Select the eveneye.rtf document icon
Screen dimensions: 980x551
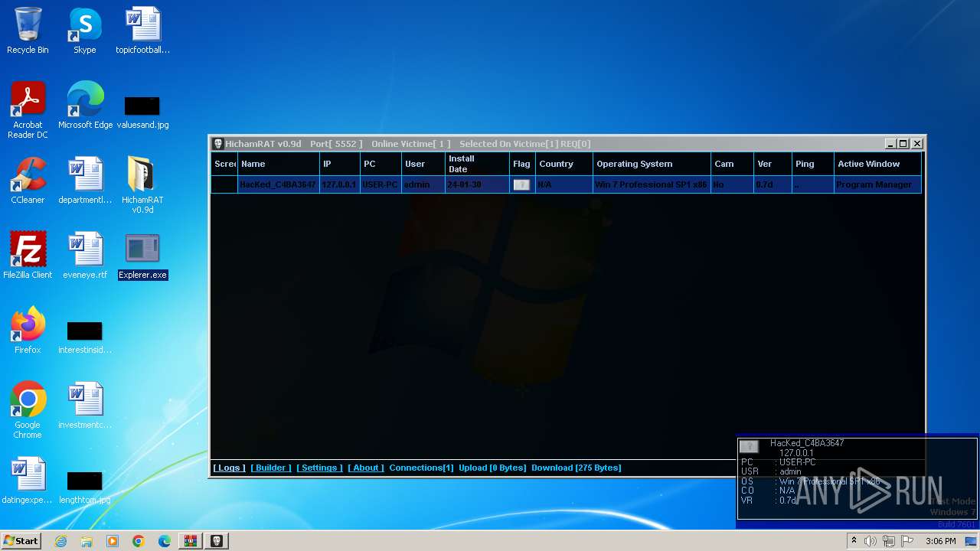point(85,256)
